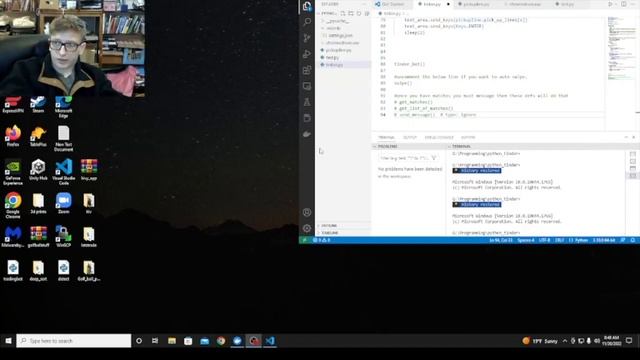Viewport: 640px width, 360px height.
Task: Select the first terminal instance in the terminal list
Action: (633, 154)
